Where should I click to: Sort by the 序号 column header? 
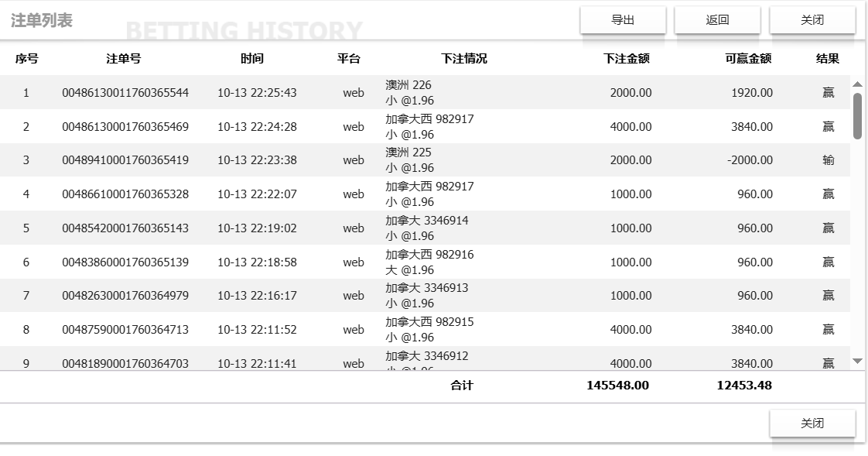tap(26, 58)
